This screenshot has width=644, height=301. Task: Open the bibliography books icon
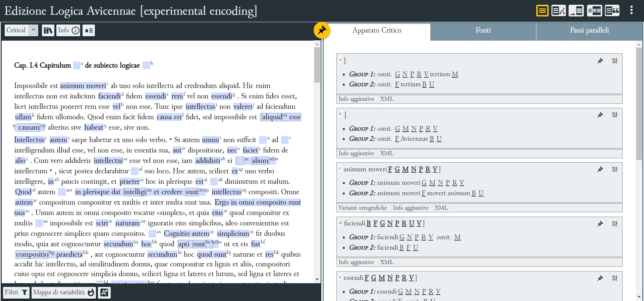(48, 31)
